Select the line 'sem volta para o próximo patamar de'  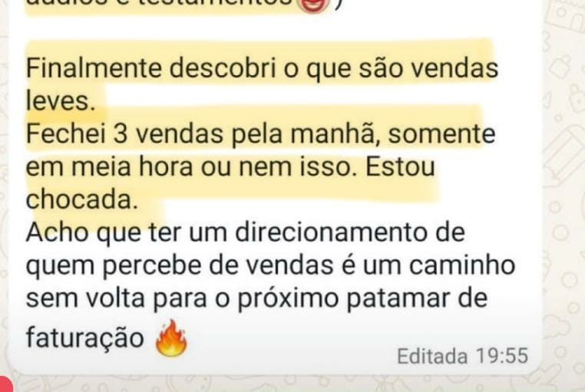[x=256, y=298]
